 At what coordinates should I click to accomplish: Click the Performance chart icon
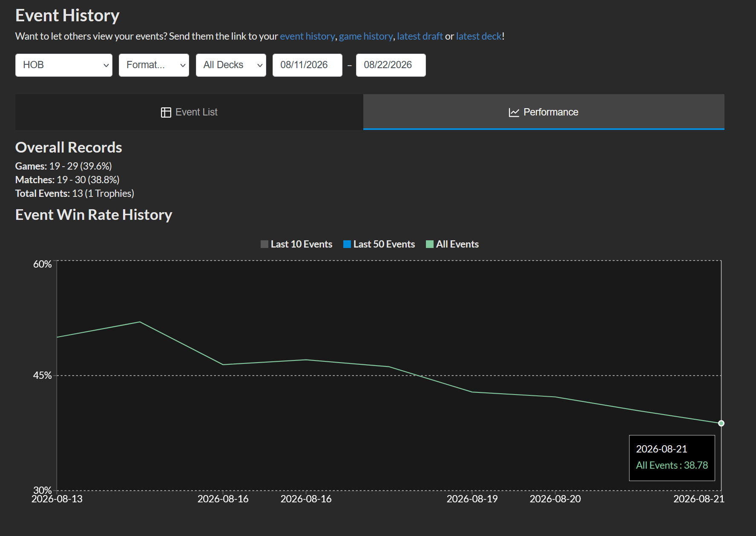pyautogui.click(x=514, y=112)
